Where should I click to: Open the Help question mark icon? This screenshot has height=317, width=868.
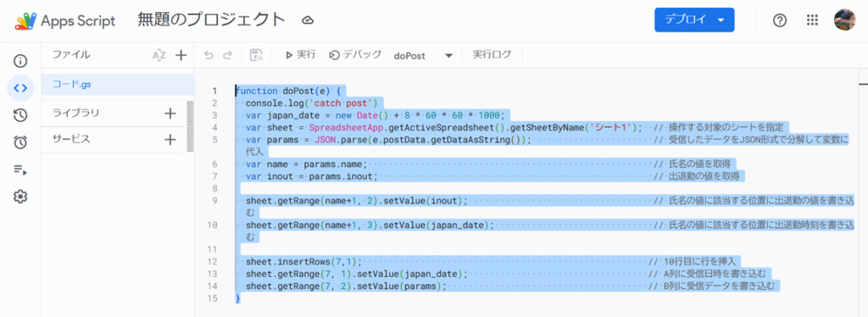pyautogui.click(x=780, y=20)
